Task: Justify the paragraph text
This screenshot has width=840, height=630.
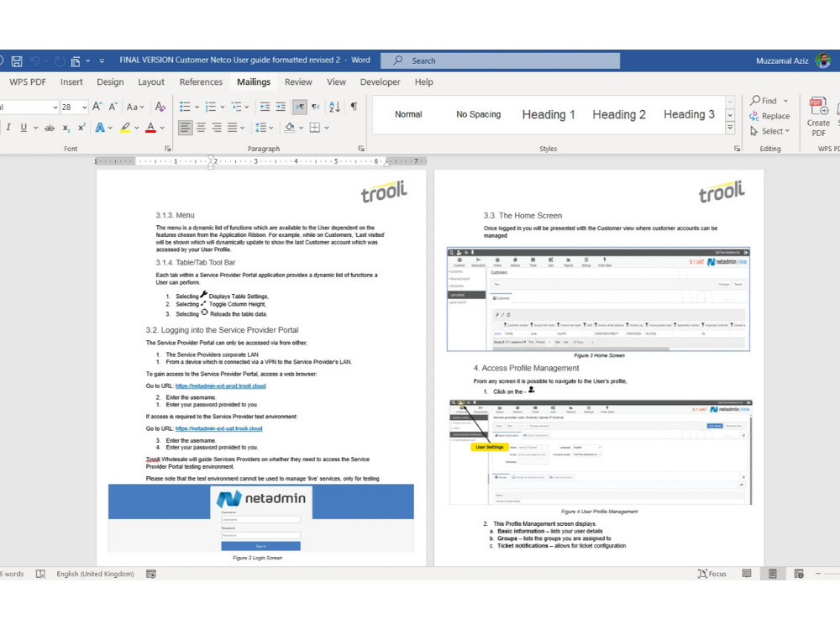Action: pyautogui.click(x=232, y=128)
